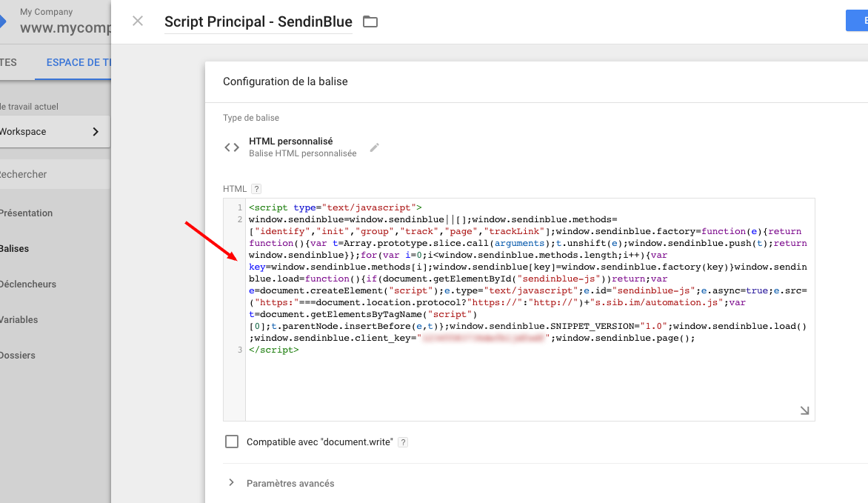
Task: Open the Workspace selector chevron
Action: [96, 131]
